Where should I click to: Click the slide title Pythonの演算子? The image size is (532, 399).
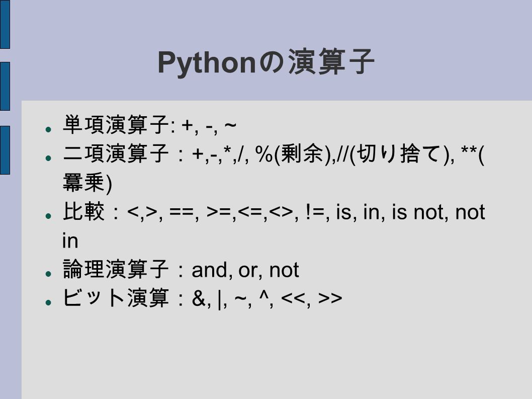[x=266, y=62]
